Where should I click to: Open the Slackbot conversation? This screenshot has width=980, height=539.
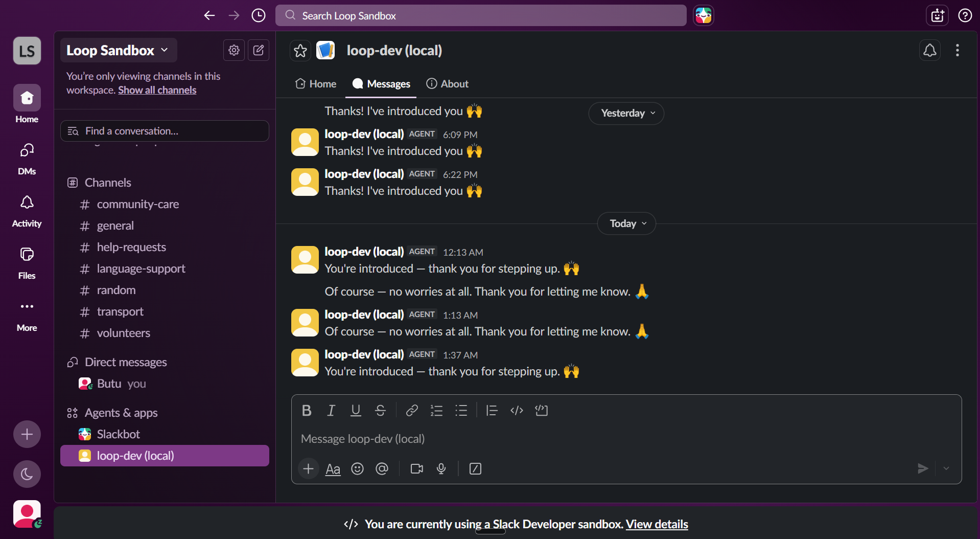[x=165, y=434]
